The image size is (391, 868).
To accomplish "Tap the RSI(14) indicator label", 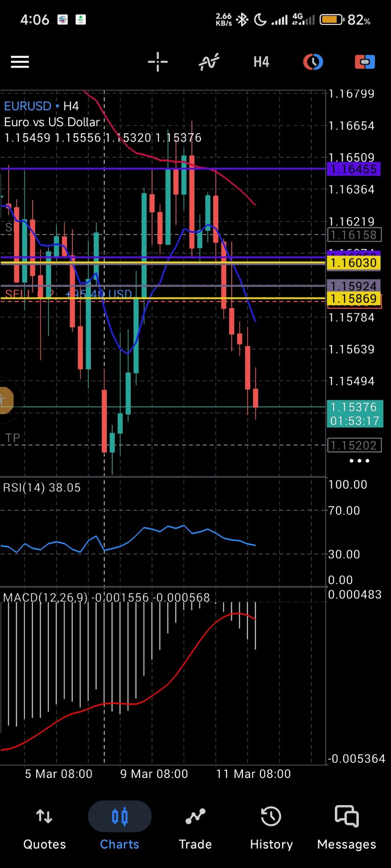I will click(42, 488).
